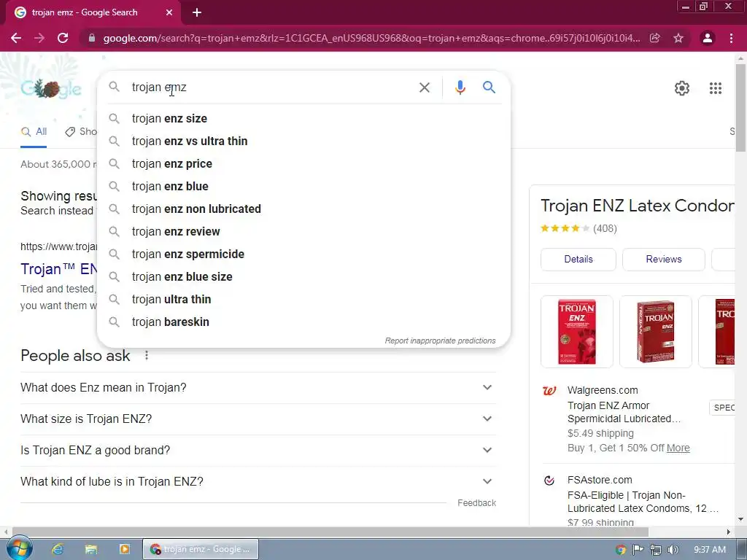Choose suggestion 'trojan enz blue'
Screen dimensions: 747x560
[303, 186]
